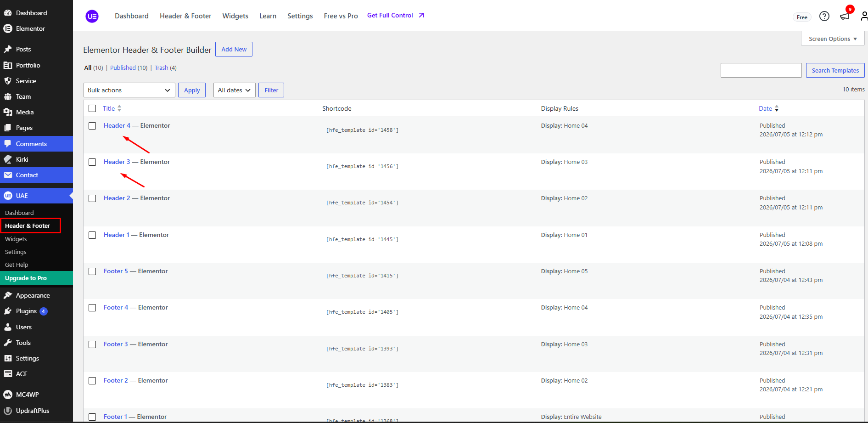Click the Elementor logo icon in sidebar
Viewport: 868px width, 423px height.
point(8,28)
